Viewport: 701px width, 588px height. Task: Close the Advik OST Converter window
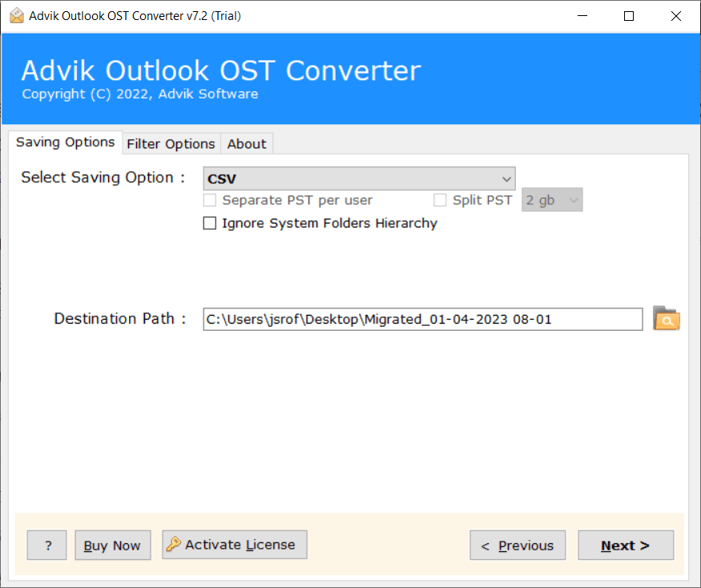coord(676,16)
